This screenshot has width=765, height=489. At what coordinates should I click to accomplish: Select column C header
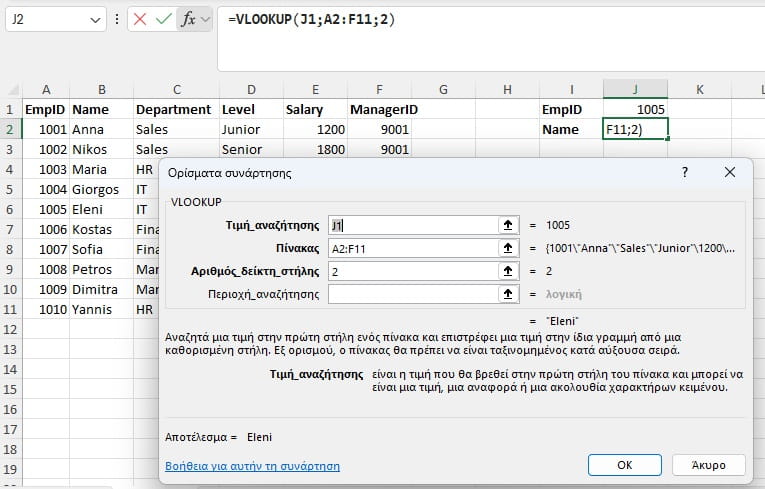(x=177, y=90)
